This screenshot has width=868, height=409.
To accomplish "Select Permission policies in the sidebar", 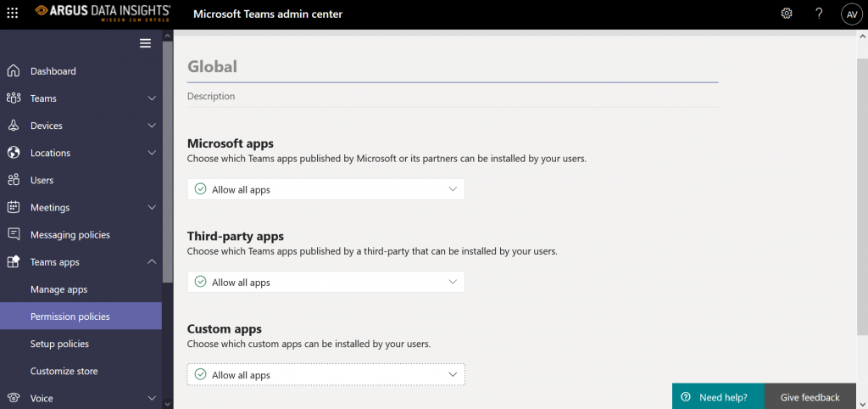I will [x=81, y=317].
